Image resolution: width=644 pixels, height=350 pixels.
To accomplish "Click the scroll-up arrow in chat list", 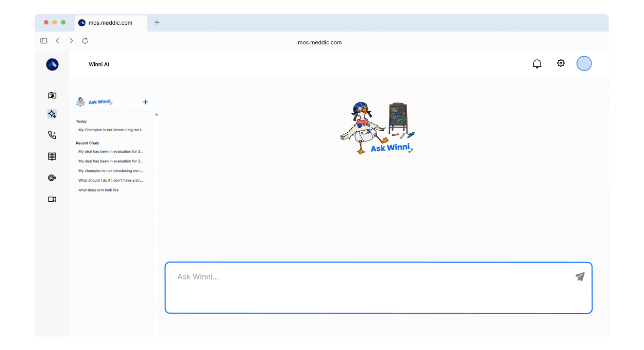I will (x=156, y=114).
